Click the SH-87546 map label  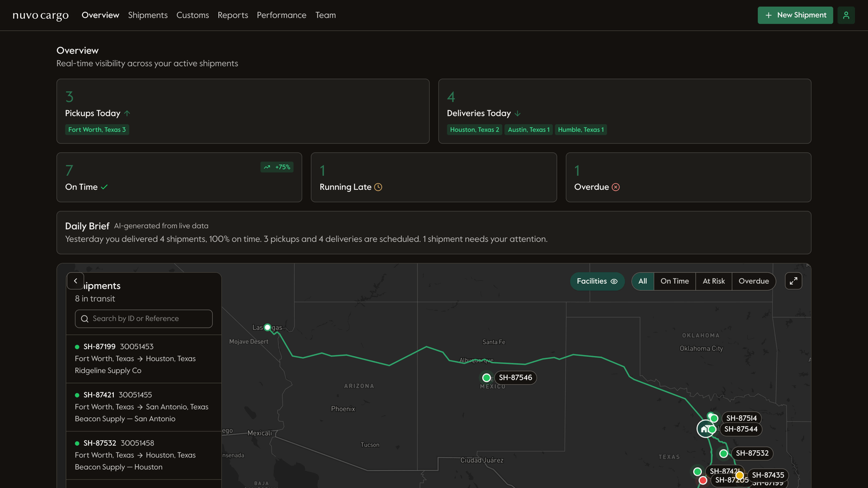pos(515,378)
